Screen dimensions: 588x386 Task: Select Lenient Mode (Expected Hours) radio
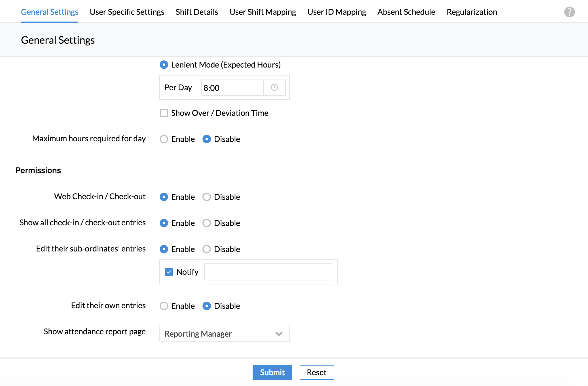coord(164,65)
